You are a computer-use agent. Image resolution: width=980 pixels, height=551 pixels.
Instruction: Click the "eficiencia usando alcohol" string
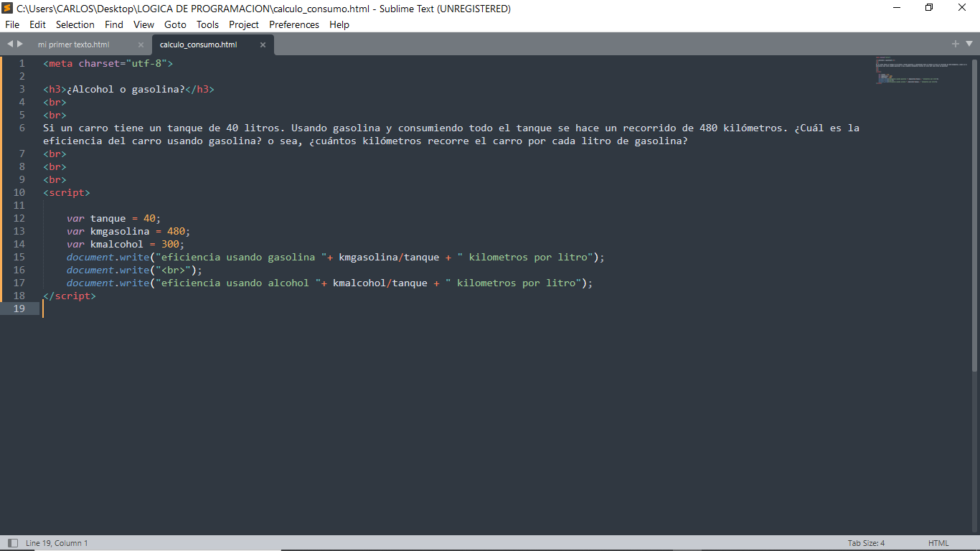[x=238, y=283]
